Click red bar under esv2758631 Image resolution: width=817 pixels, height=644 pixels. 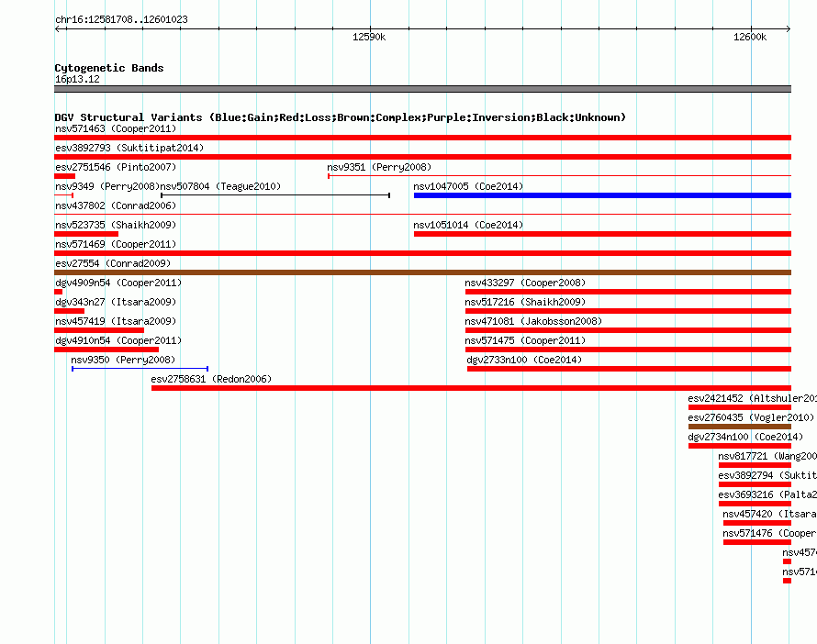tap(471, 388)
